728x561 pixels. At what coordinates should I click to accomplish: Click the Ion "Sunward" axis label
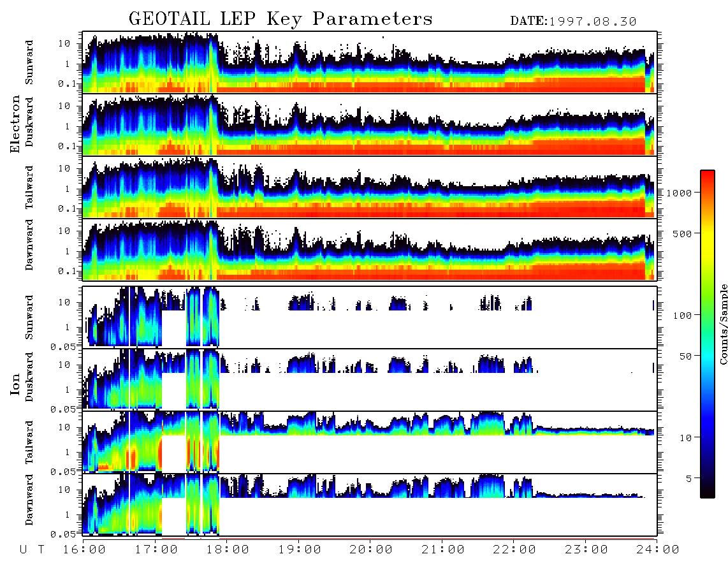pos(29,317)
